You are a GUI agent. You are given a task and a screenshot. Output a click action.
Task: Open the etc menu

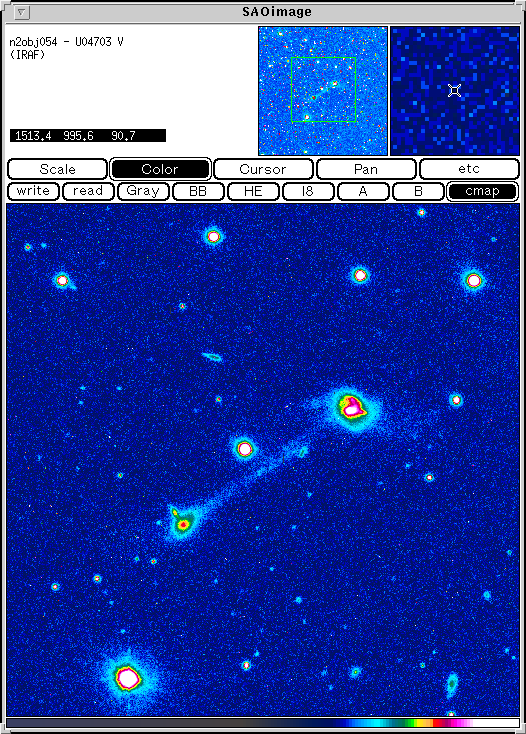(469, 169)
